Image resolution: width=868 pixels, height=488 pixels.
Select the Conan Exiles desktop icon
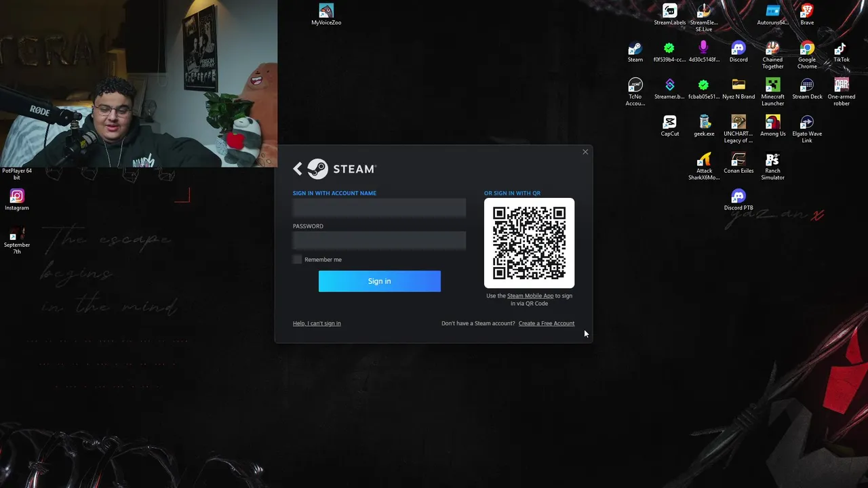tap(738, 163)
